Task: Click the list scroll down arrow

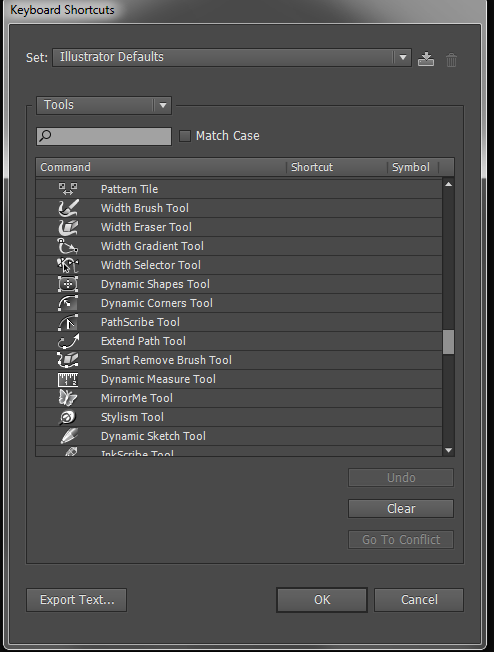Action: [448, 450]
